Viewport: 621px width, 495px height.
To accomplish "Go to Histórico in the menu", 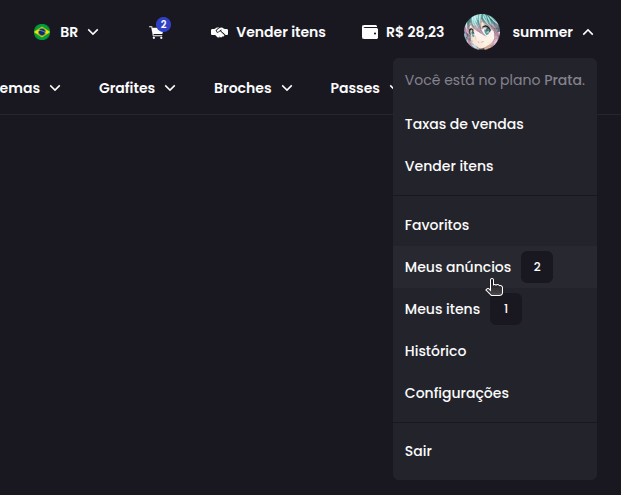I will click(435, 351).
